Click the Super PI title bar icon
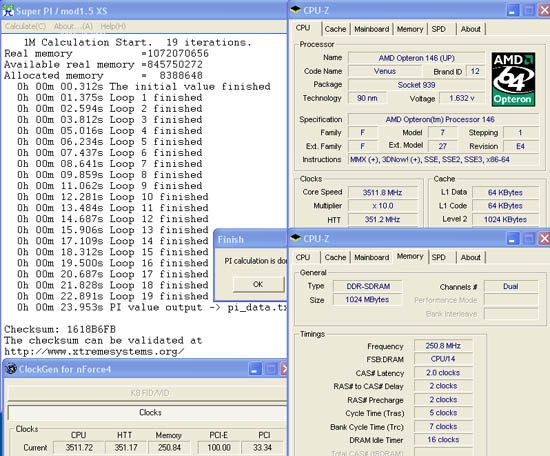This screenshot has height=456, width=550. [x=8, y=11]
